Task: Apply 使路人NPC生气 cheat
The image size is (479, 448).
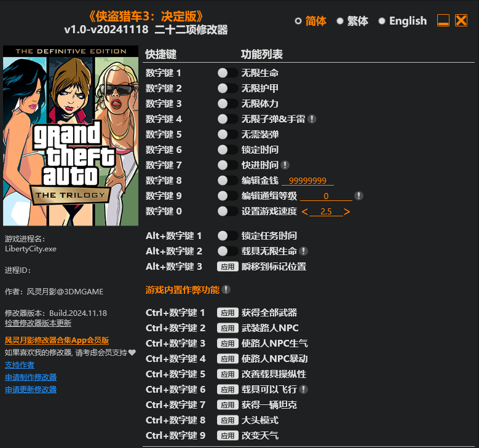Action: pyautogui.click(x=228, y=344)
